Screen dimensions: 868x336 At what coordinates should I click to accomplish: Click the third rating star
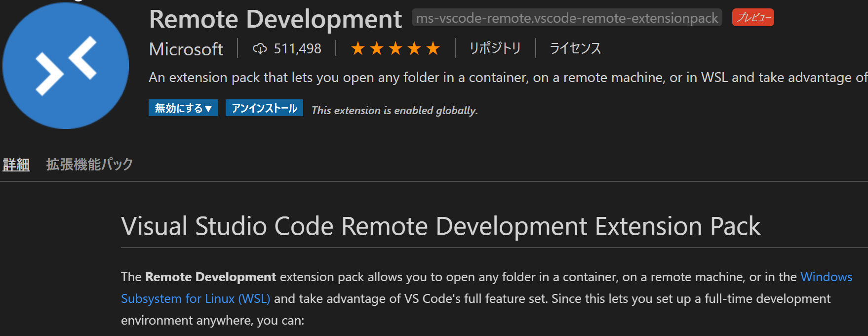[x=395, y=48]
